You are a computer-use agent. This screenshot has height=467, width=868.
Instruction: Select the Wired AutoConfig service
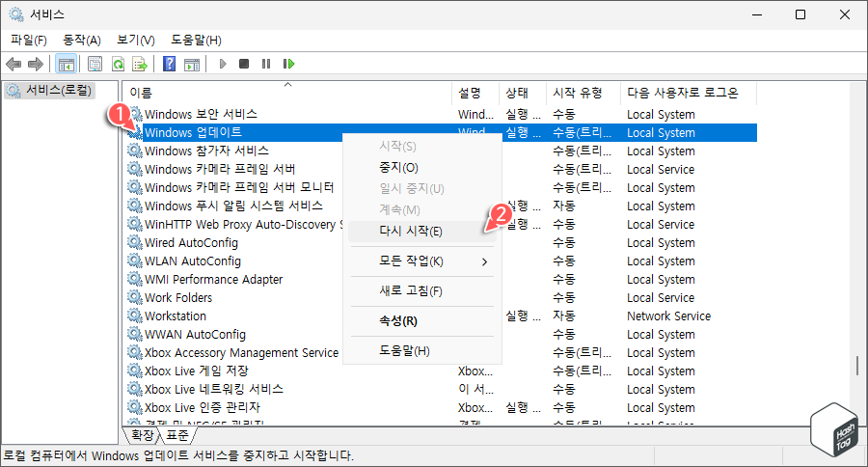pyautogui.click(x=441, y=242)
